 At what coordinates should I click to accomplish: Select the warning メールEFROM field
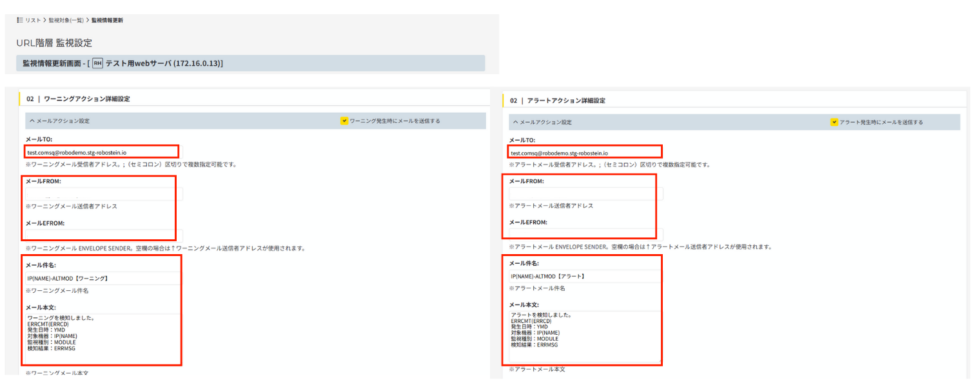[103, 235]
